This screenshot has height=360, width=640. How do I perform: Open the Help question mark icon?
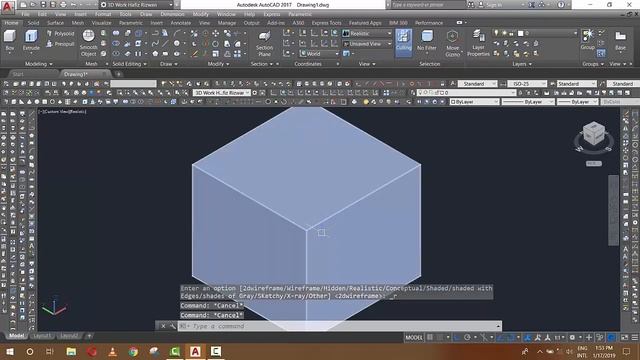561,5
